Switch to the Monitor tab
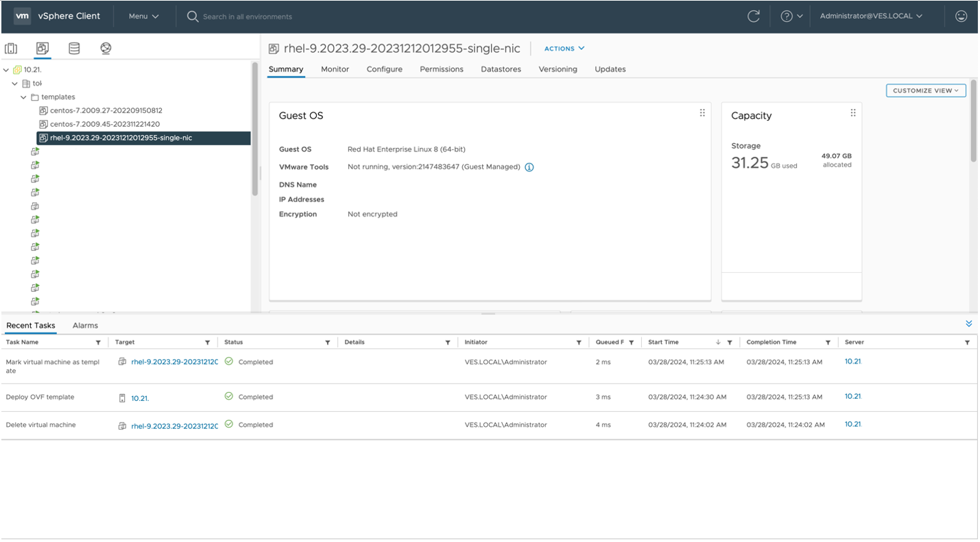 coord(335,69)
